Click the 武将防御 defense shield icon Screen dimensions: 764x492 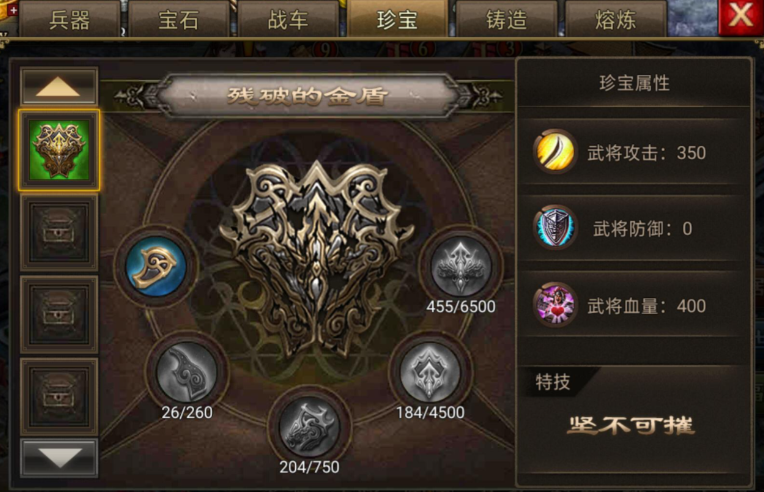click(x=554, y=228)
